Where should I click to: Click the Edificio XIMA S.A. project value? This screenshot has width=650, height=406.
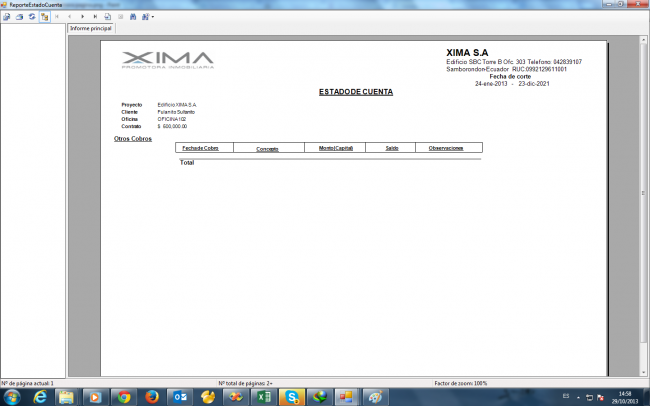177,105
